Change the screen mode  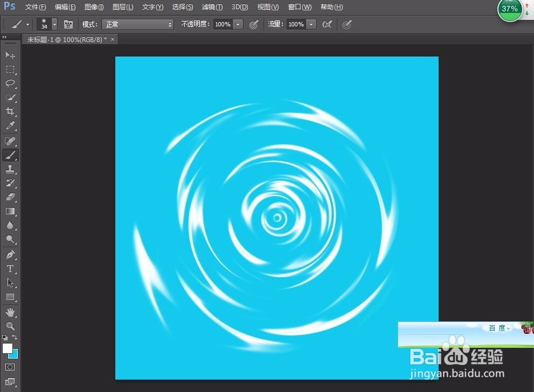10,382
